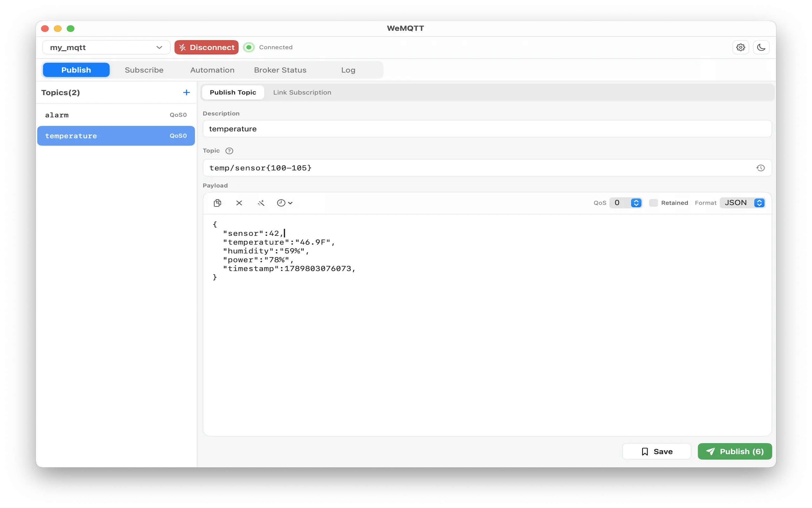Viewport: 812px width, 508px height.
Task: Add a new topic with the plus icon
Action: click(187, 92)
